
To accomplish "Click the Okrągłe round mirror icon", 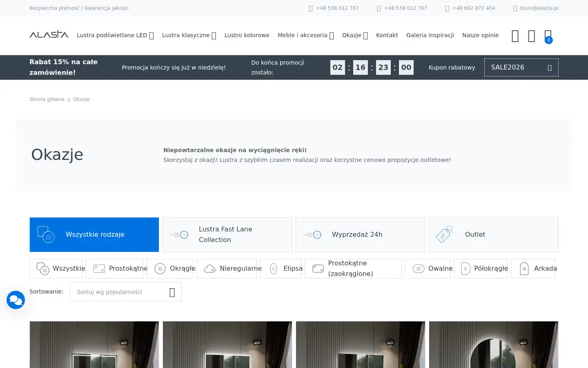I will (x=160, y=269).
